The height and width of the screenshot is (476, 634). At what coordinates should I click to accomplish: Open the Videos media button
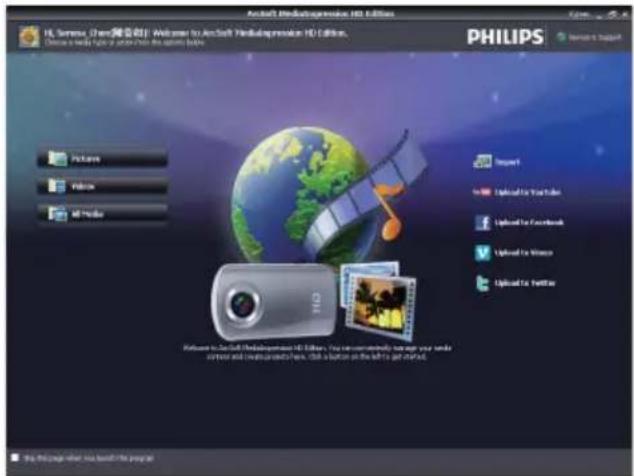click(102, 186)
